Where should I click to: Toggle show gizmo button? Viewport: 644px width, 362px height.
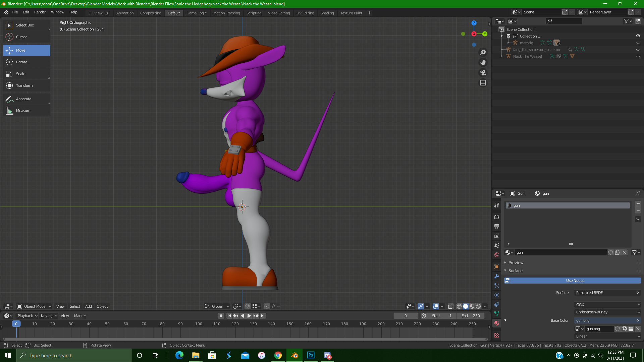421,306
